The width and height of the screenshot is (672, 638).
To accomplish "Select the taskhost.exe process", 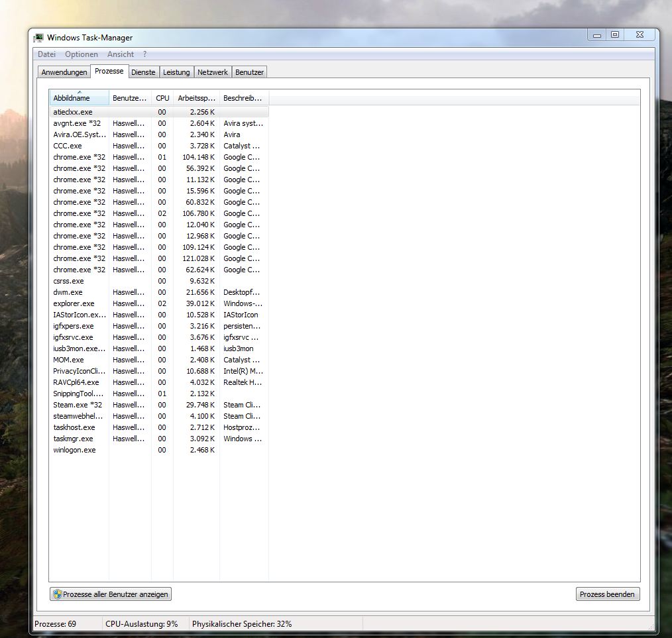I will click(x=159, y=427).
